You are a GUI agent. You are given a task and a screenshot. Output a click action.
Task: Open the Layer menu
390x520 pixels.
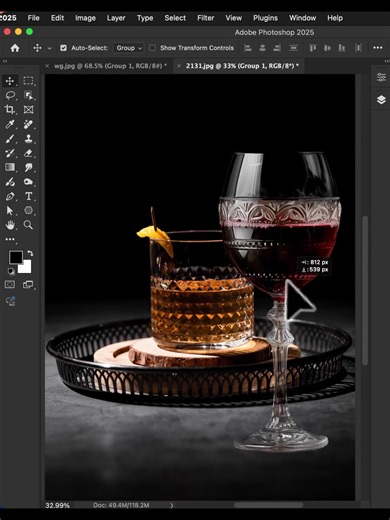[116, 18]
